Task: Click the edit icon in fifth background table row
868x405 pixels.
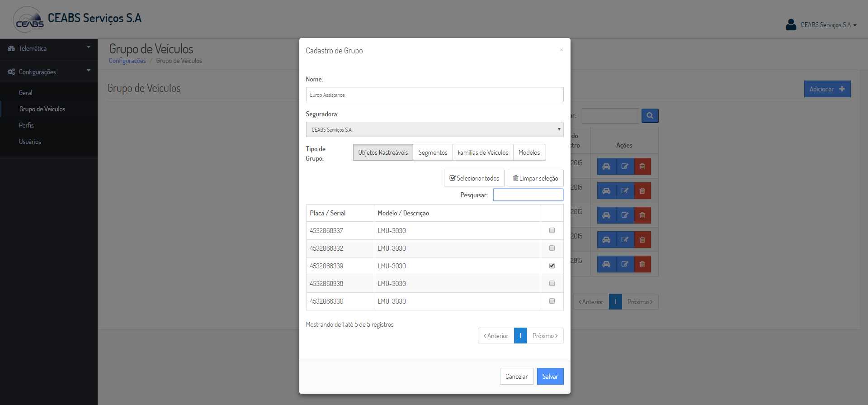Action: (x=625, y=264)
